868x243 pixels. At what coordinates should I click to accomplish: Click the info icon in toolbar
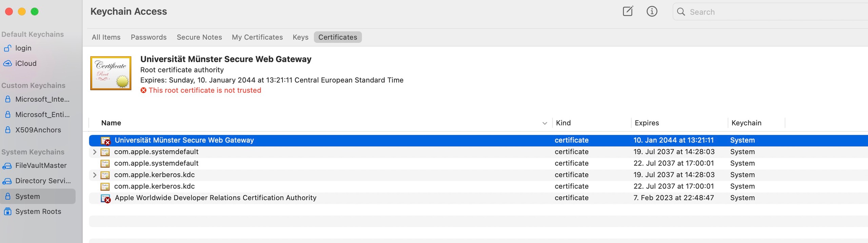point(652,12)
